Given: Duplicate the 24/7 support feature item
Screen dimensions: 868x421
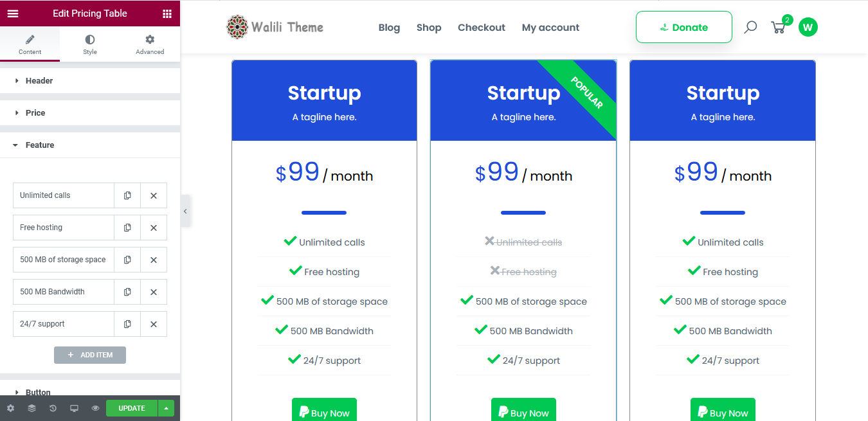Looking at the screenshot, I should pos(127,324).
